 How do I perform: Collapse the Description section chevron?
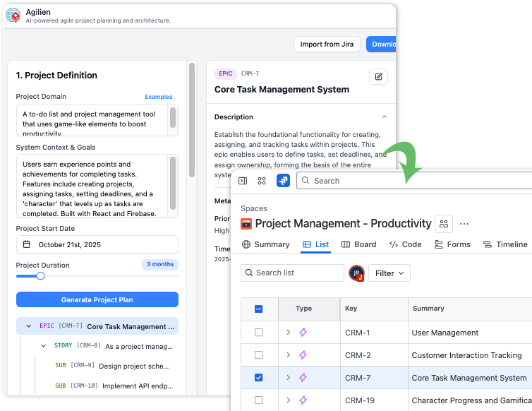tap(384, 117)
